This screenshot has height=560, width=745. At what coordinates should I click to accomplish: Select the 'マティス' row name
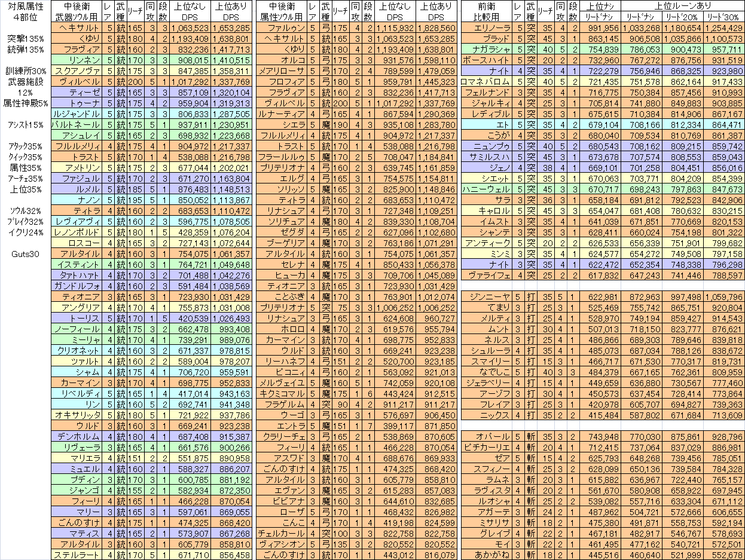[76, 533]
